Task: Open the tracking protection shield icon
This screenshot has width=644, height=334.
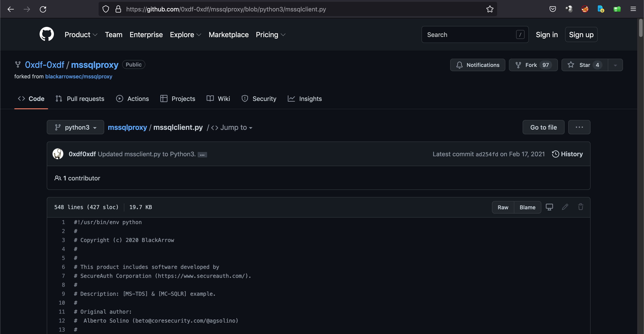Action: tap(106, 9)
